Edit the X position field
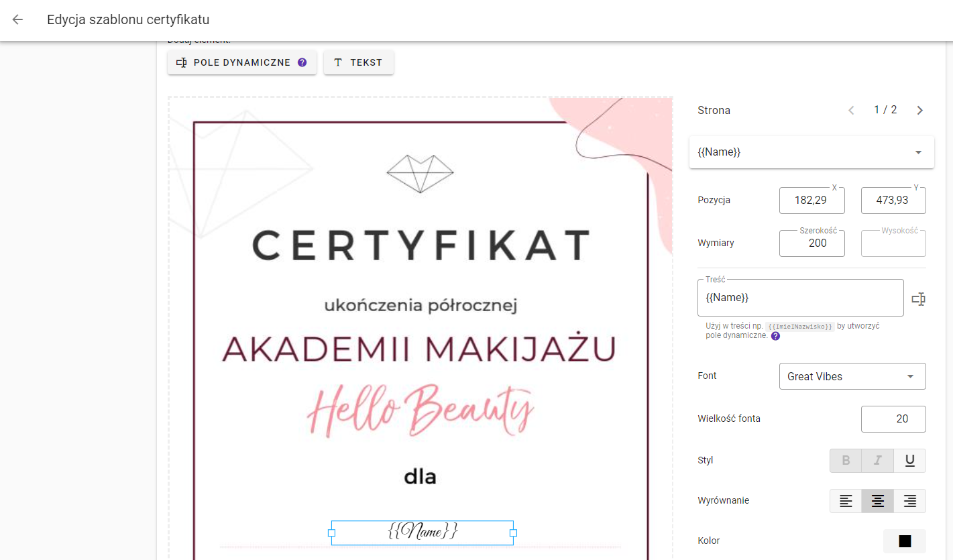The width and height of the screenshot is (953, 560). [x=812, y=201]
